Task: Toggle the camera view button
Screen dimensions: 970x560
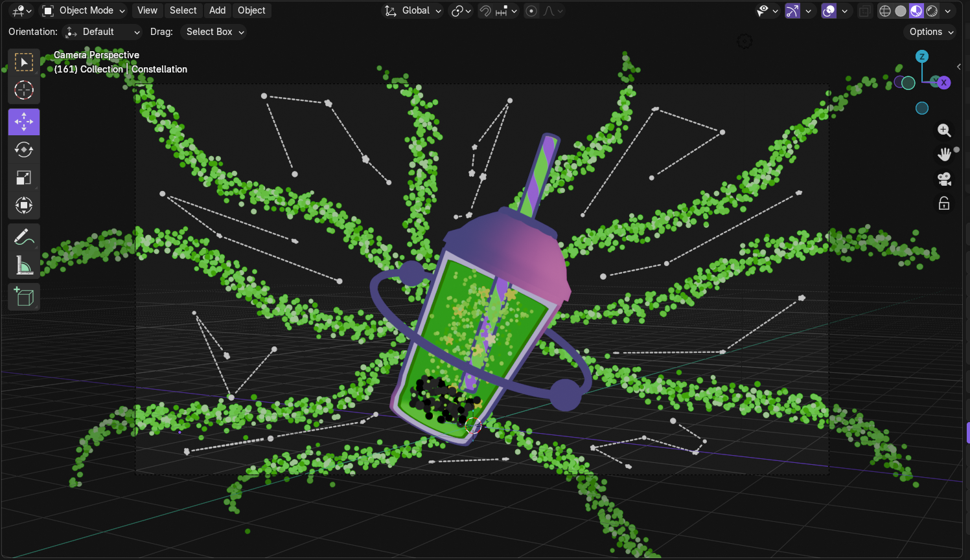Action: (x=944, y=179)
